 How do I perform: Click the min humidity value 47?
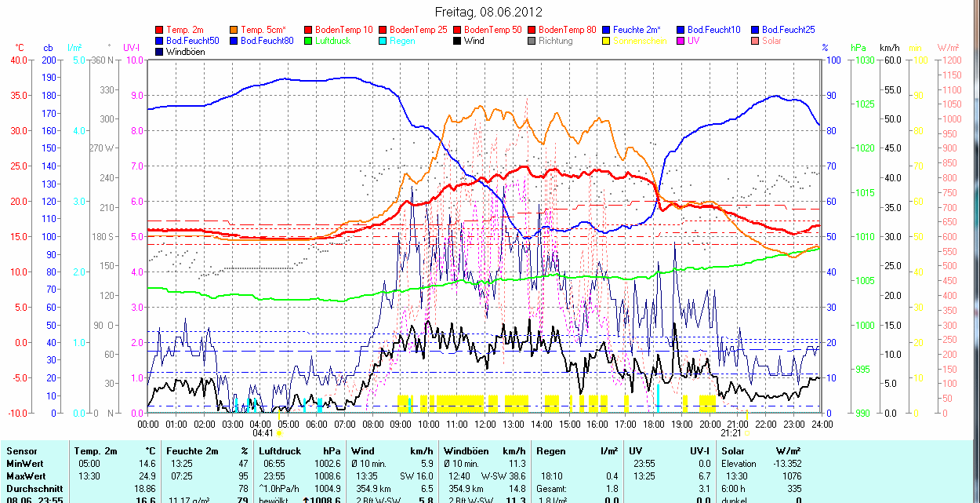(242, 464)
